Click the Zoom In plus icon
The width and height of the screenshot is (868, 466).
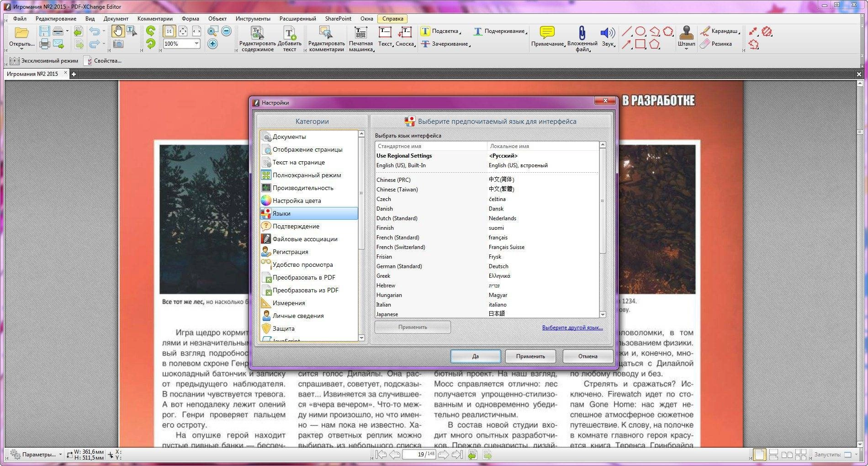(212, 44)
